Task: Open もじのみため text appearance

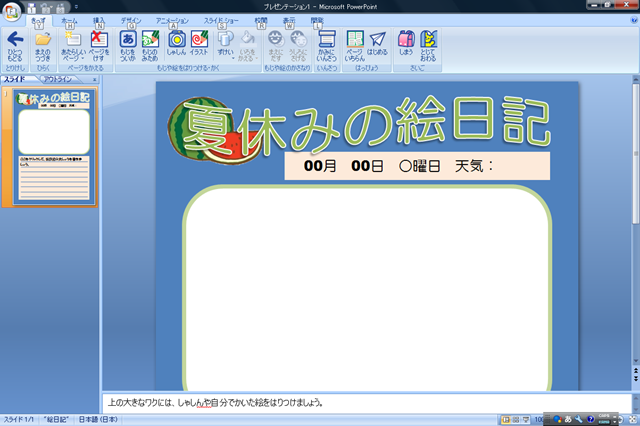Action: point(150,46)
